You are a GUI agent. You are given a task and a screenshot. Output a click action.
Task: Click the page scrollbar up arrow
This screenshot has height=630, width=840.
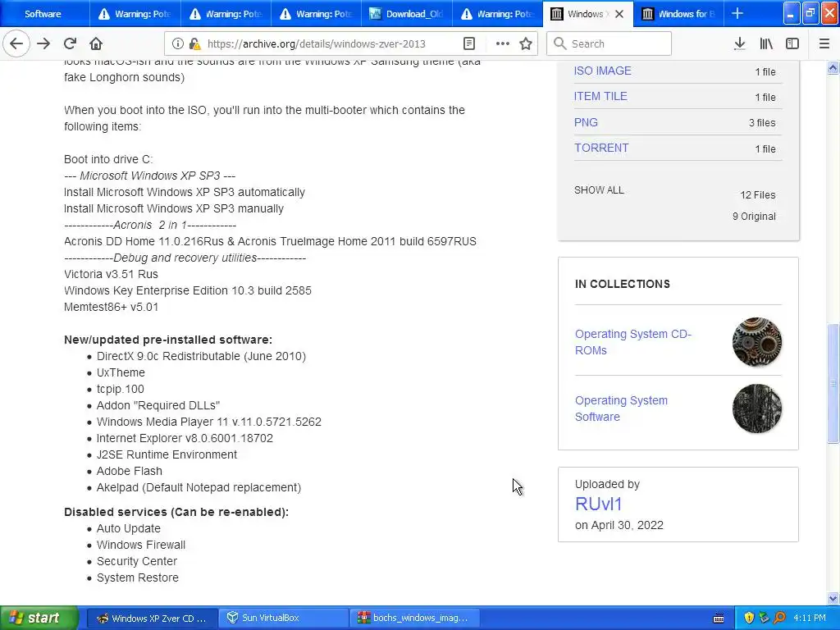(833, 67)
